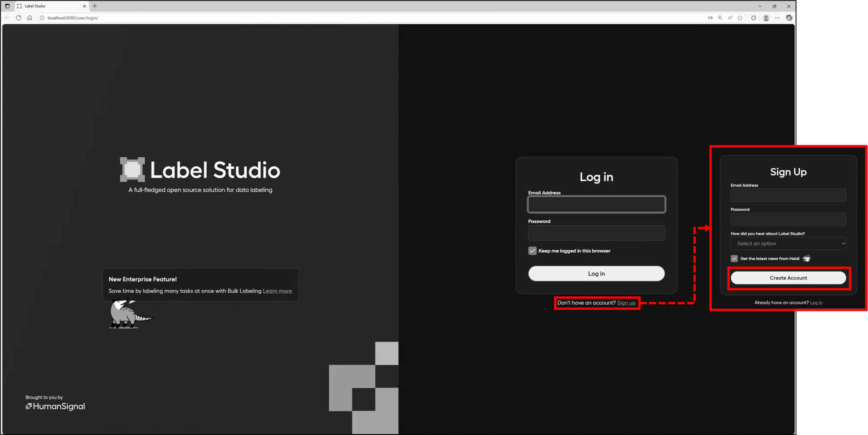Click the browser back arrow
Screen dimensions: 868x435
(7, 18)
